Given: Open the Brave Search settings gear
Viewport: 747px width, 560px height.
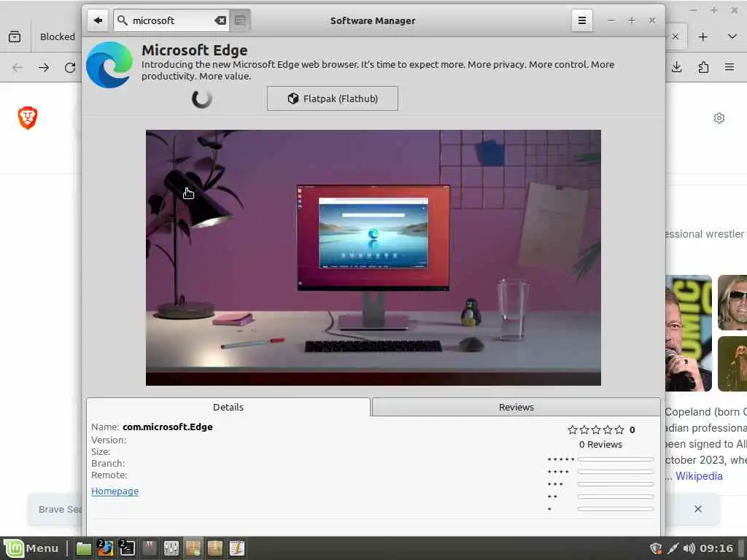Looking at the screenshot, I should point(719,118).
